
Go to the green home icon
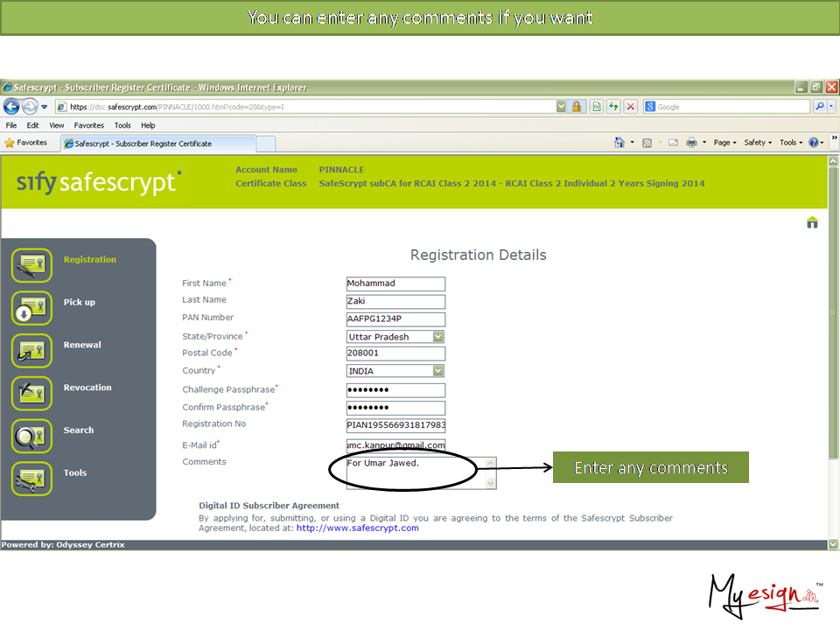pyautogui.click(x=812, y=222)
